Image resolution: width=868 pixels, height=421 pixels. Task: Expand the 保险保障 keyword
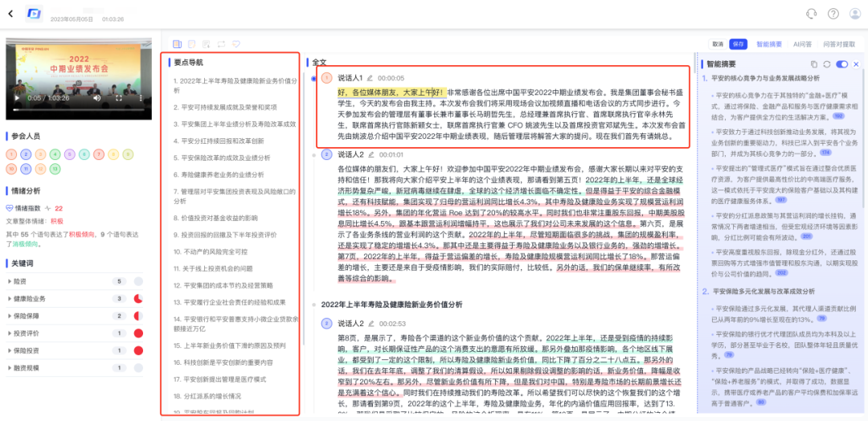point(10,316)
